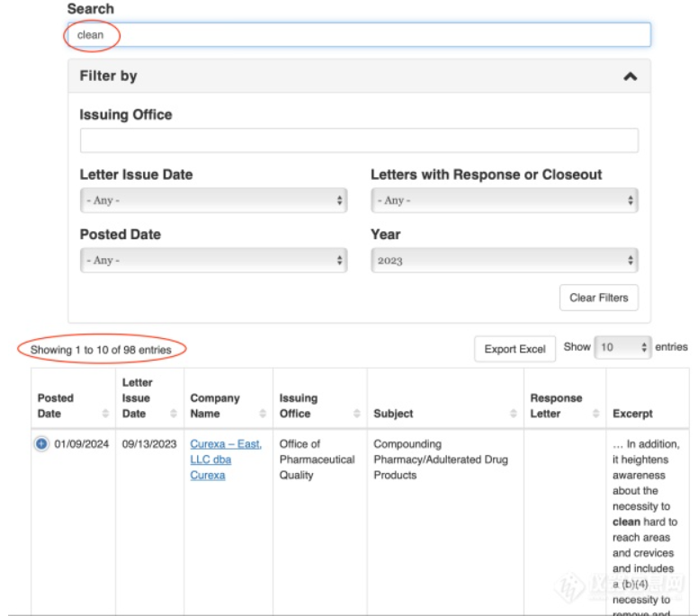Open the Letter Issue Date dropdown

[x=213, y=201]
